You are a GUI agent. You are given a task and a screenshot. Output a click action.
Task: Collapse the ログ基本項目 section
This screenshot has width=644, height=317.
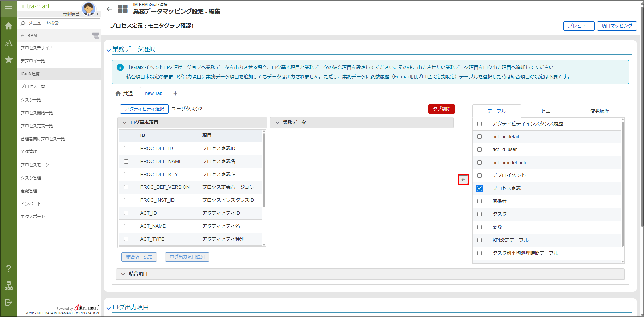click(125, 123)
